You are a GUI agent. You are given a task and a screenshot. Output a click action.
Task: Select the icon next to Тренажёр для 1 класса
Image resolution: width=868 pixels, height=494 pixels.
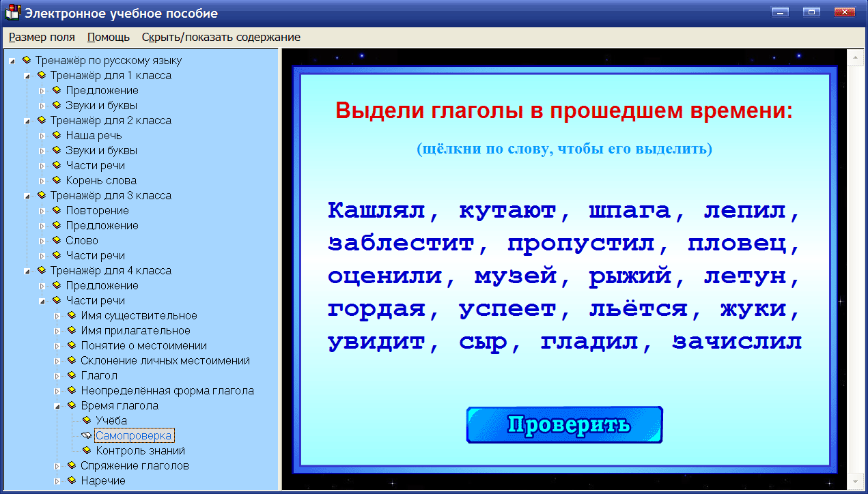tap(42, 75)
